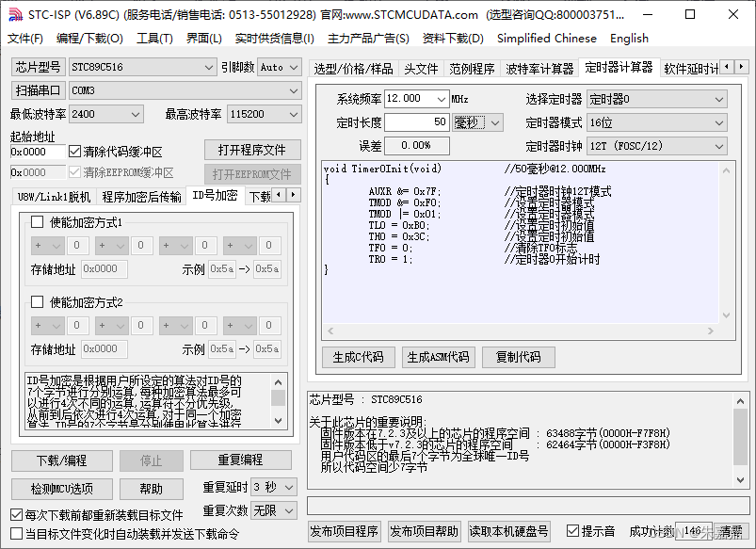Click scrollbar of ID号加密 description box
The height and width of the screenshot is (549, 756).
tap(278, 401)
